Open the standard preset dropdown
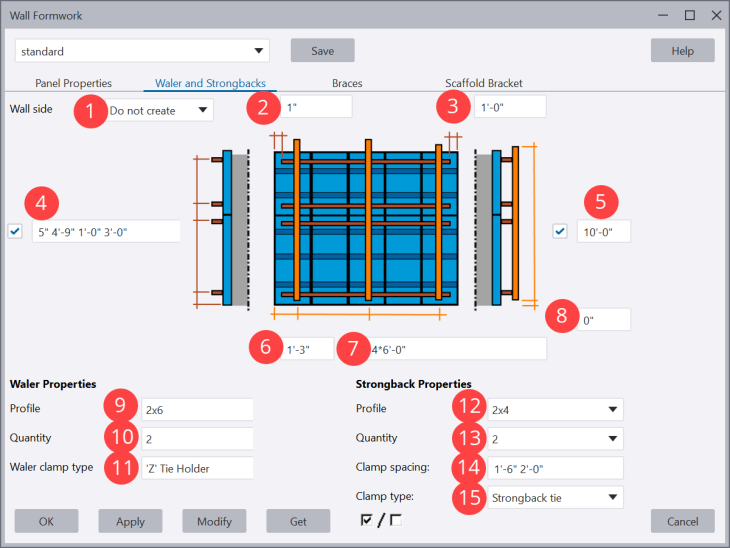This screenshot has width=730, height=548. click(142, 51)
